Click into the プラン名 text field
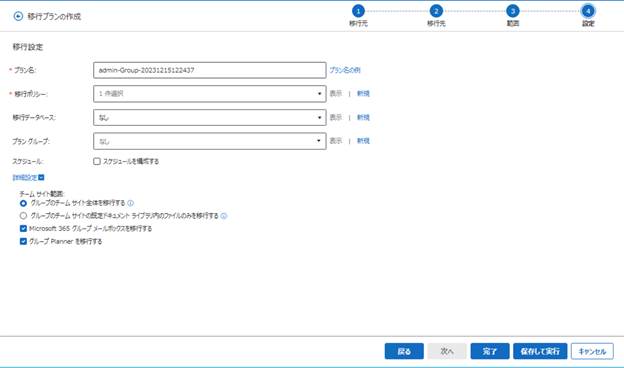Viewport: 624px width, 368px height. (x=210, y=70)
